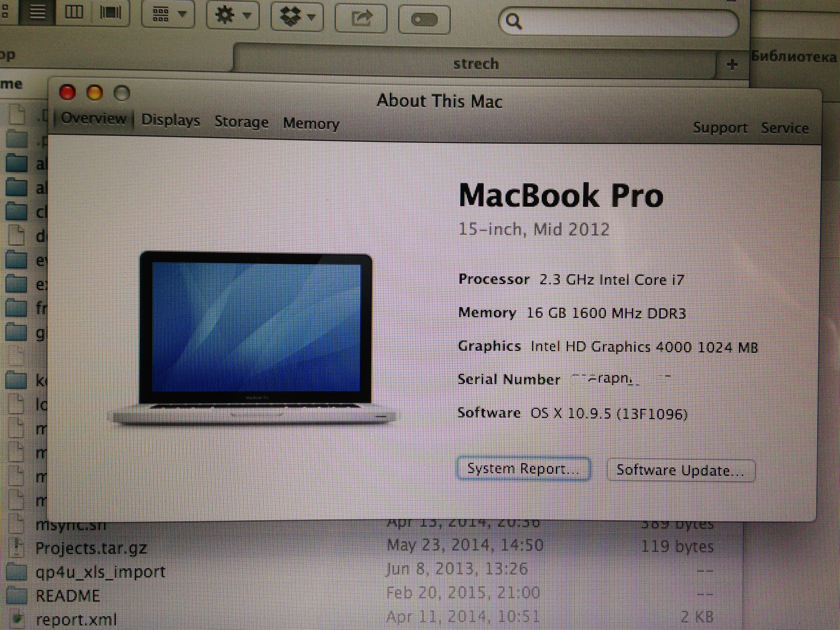Click the search magnifier icon
Image resolution: width=840 pixels, height=630 pixels.
[x=513, y=21]
